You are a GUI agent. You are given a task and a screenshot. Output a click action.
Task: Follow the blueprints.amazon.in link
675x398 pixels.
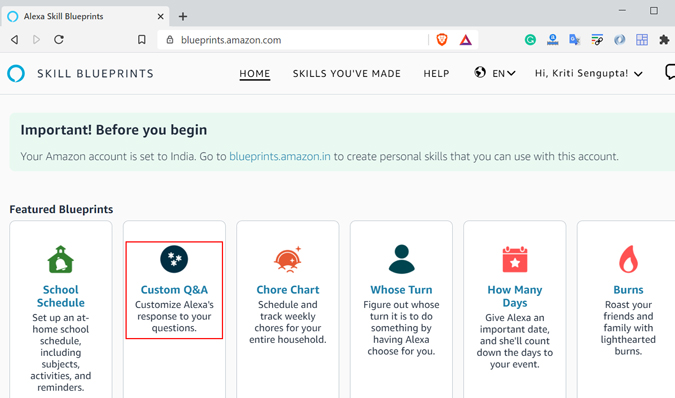click(x=280, y=156)
